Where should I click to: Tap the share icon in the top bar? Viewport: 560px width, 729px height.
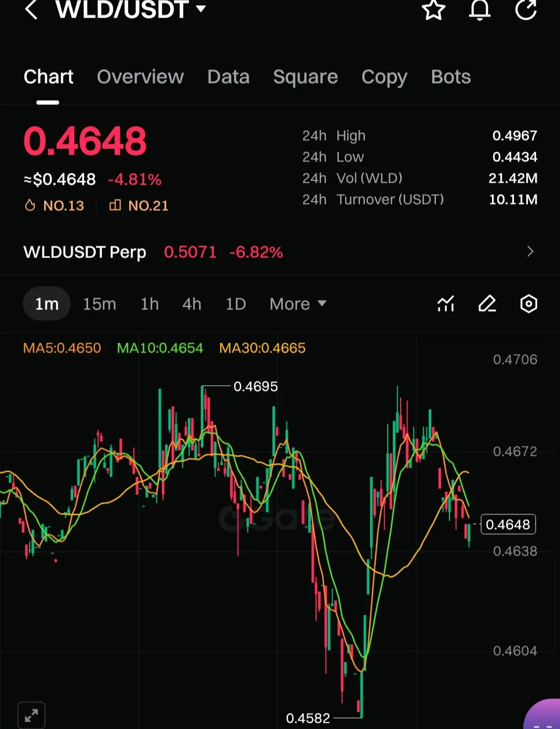click(526, 9)
